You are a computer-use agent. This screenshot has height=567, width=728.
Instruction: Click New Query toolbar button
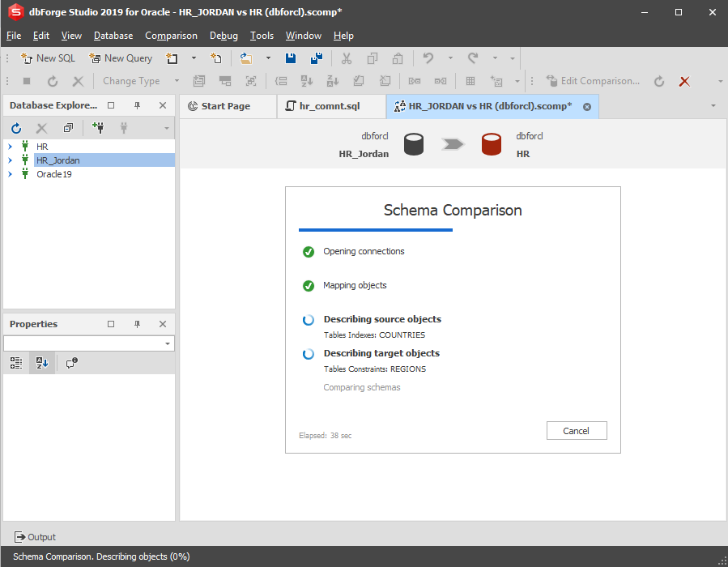tap(121, 58)
